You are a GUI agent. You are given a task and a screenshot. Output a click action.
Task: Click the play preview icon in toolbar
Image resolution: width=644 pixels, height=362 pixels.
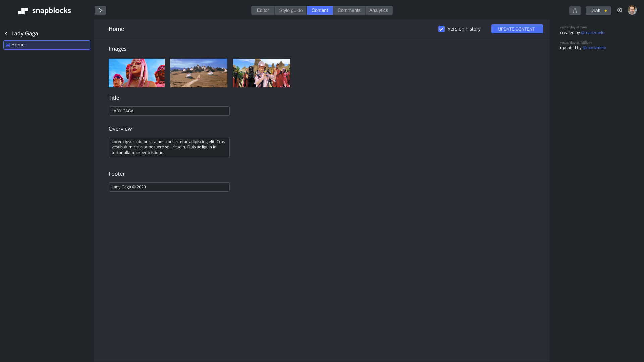pos(100,10)
